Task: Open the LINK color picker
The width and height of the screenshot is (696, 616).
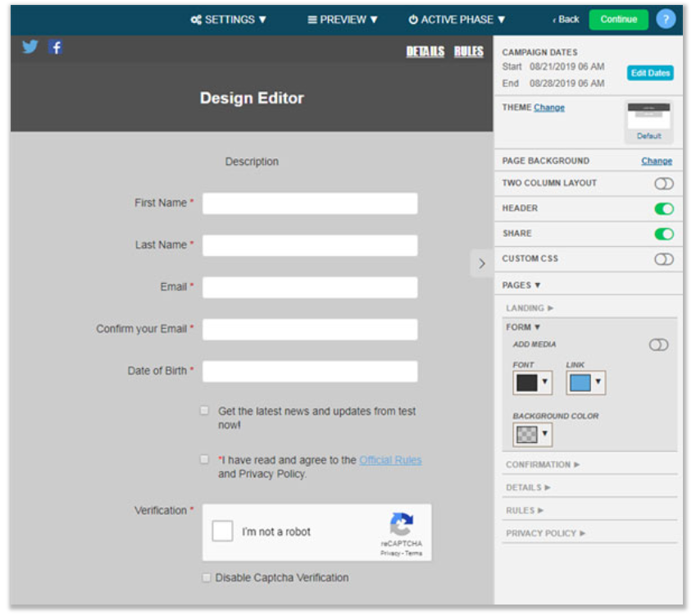Action: point(585,382)
